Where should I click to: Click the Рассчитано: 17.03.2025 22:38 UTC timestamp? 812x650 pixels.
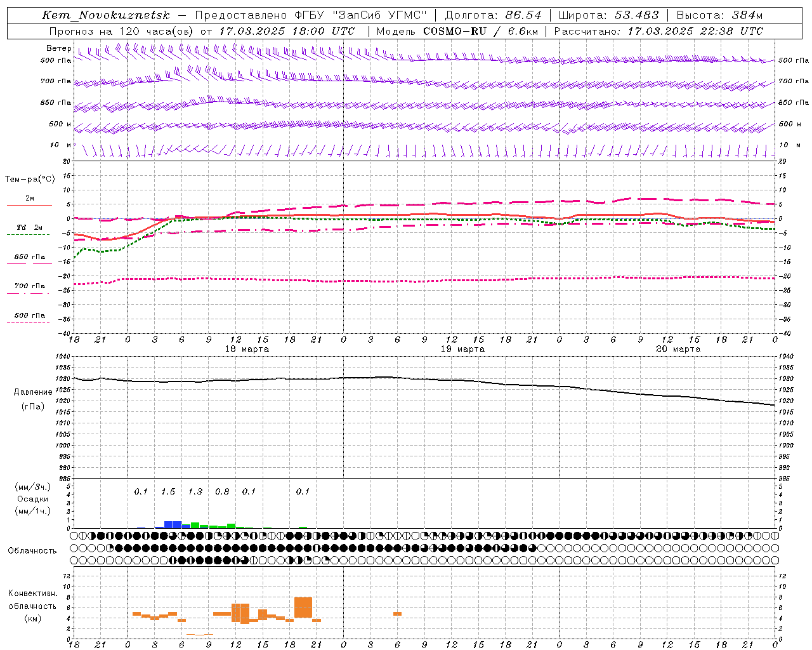[658, 31]
